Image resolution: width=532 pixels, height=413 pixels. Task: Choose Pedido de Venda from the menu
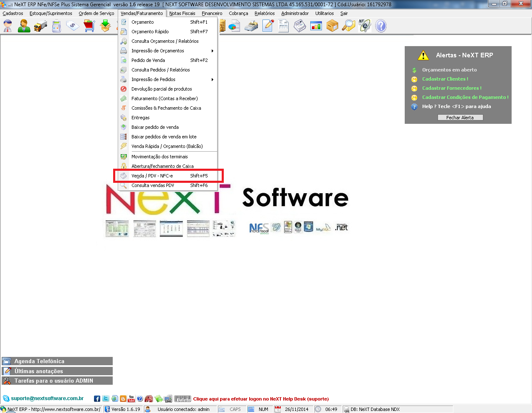click(168, 60)
